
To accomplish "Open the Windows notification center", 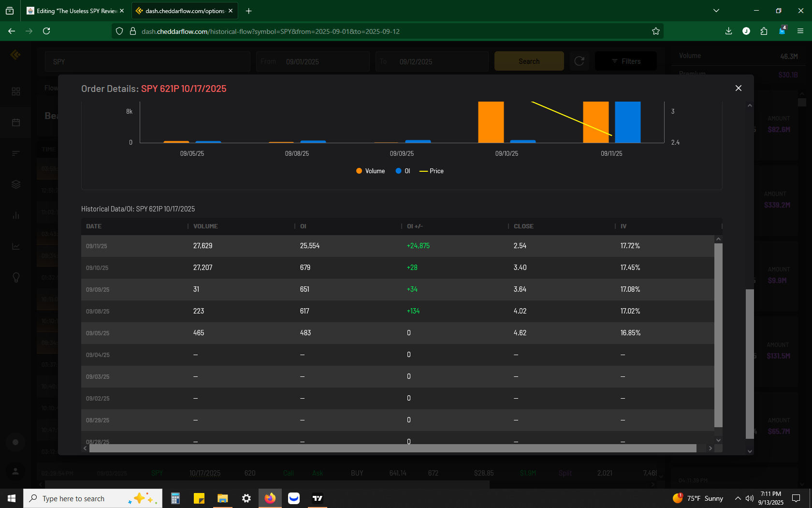I will (796, 498).
